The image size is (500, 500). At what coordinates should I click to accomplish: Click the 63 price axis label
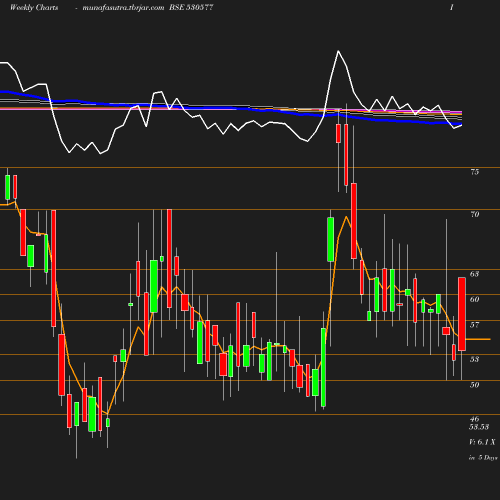474,274
